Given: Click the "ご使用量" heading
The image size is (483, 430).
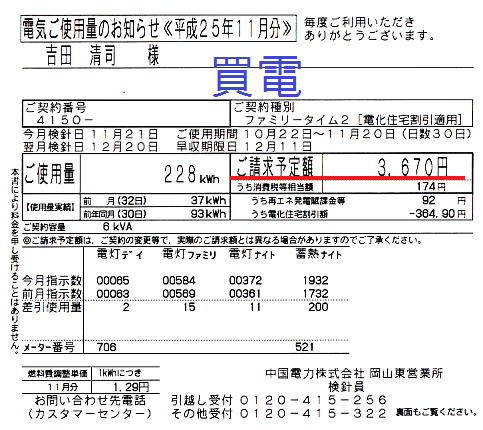Looking at the screenshot, I should pyautogui.click(x=50, y=173).
